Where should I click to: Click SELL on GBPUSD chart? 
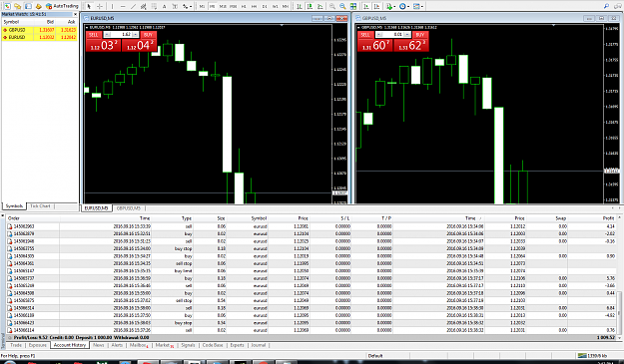[365, 35]
